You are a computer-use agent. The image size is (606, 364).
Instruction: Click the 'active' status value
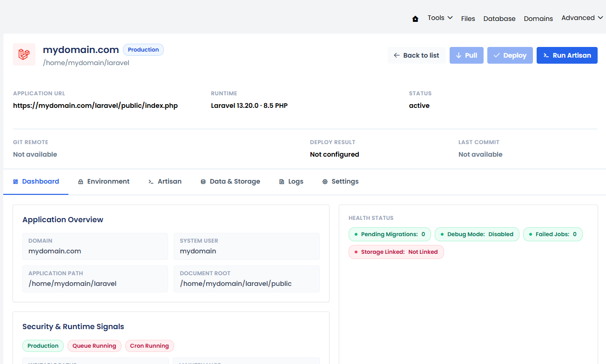419,106
